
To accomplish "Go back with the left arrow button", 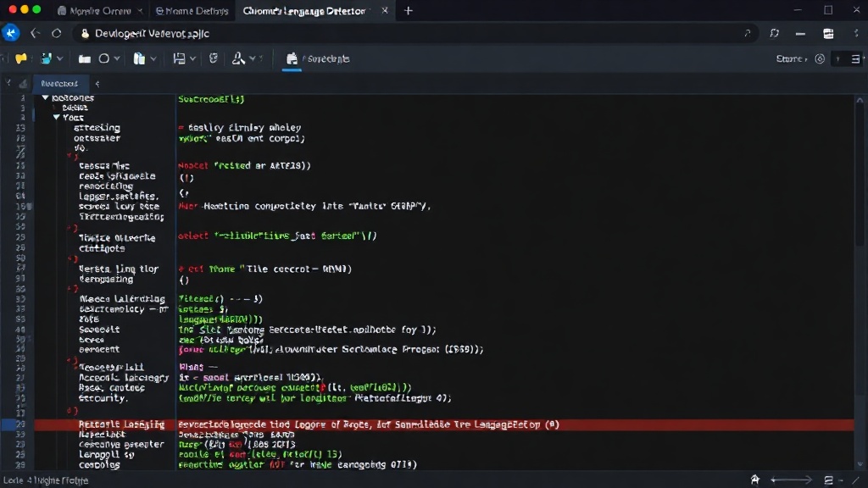I will [x=35, y=33].
